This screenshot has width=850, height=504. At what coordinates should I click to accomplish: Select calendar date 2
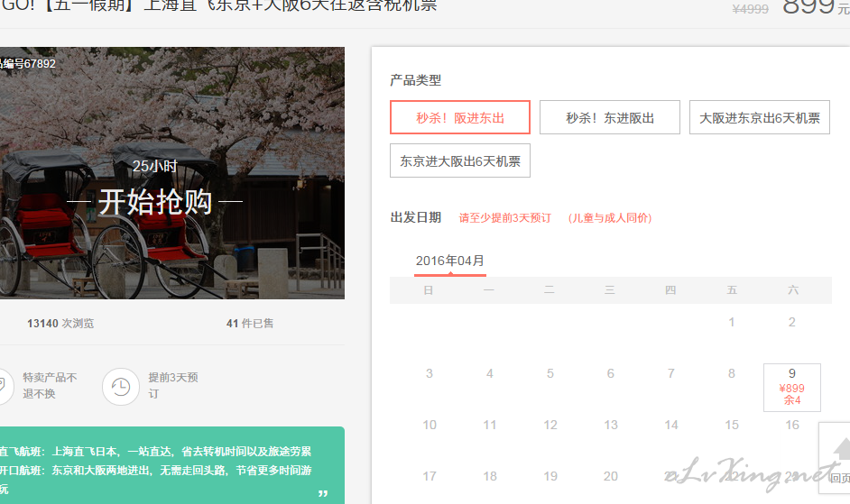(792, 323)
